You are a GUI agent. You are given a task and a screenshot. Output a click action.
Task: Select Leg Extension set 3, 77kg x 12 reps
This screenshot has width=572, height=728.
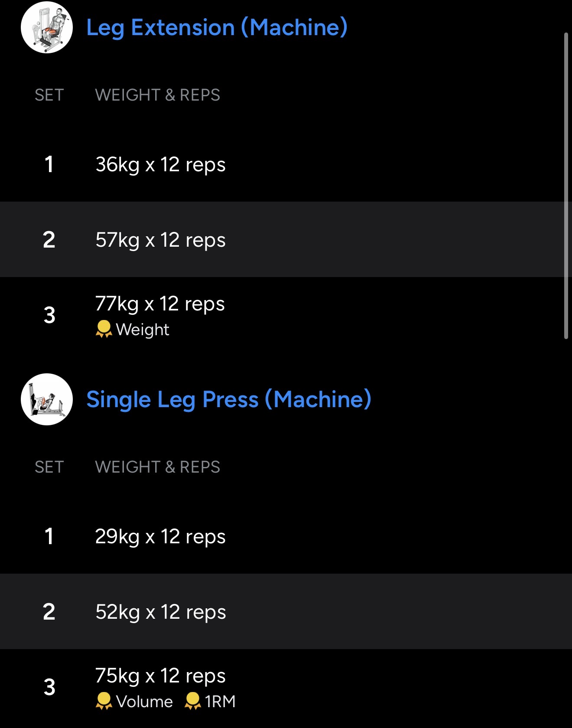coord(160,304)
